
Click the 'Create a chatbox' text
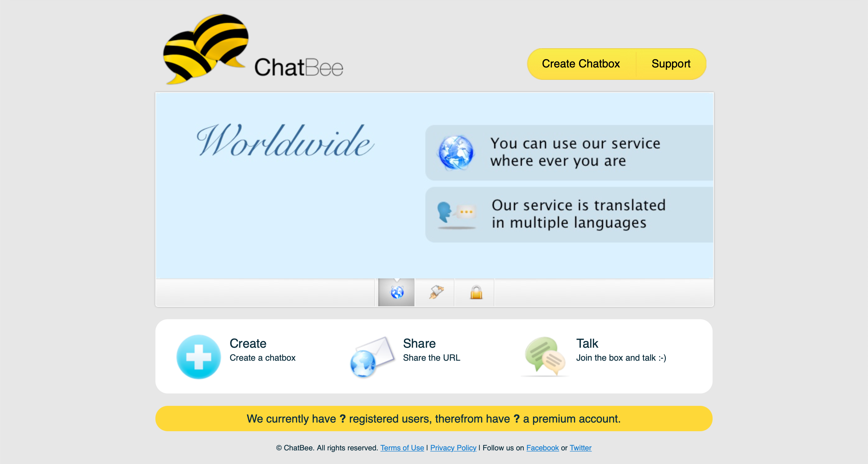click(263, 358)
